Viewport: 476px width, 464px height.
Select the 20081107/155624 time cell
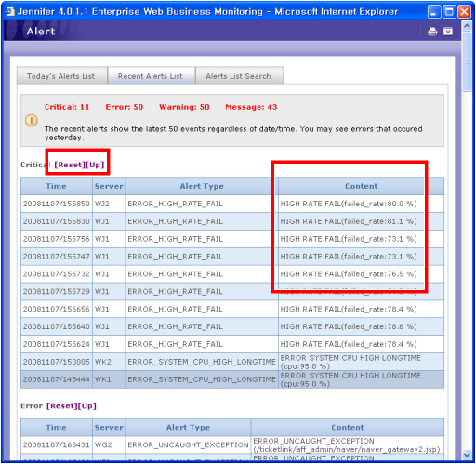[57, 344]
